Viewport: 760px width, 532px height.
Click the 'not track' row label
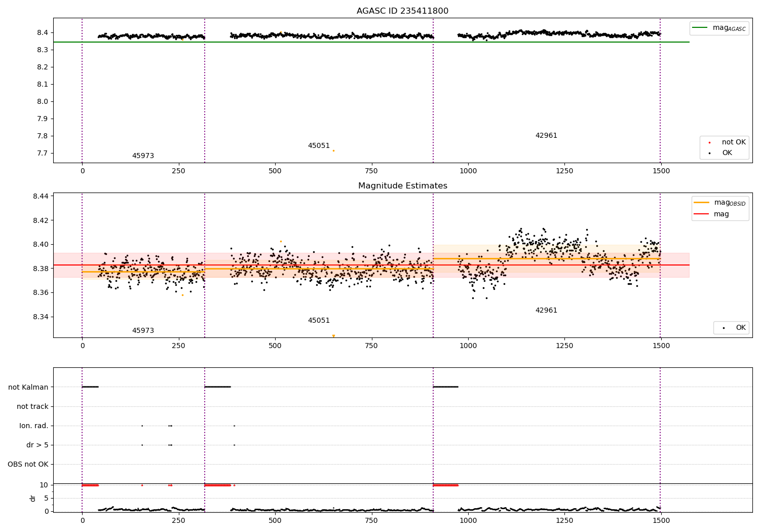tap(32, 407)
